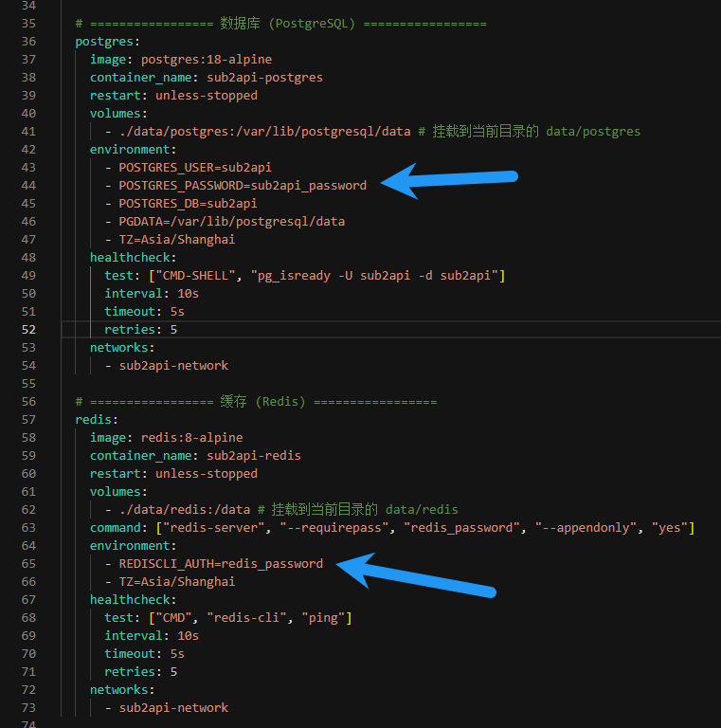This screenshot has height=728, width=721.
Task: Click the PostgreSQL section header comment
Action: [x=280, y=23]
